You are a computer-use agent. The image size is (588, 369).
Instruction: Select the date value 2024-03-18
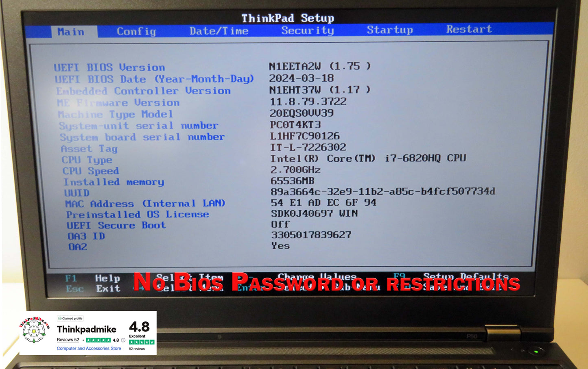point(302,78)
